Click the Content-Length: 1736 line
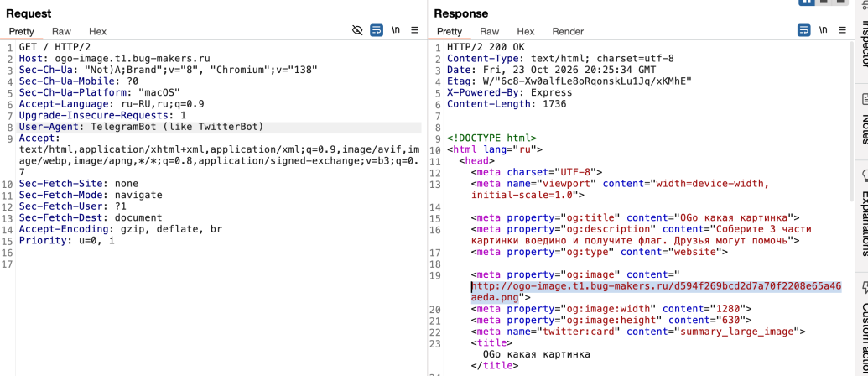Screen dimensions: 868x376 point(507,103)
